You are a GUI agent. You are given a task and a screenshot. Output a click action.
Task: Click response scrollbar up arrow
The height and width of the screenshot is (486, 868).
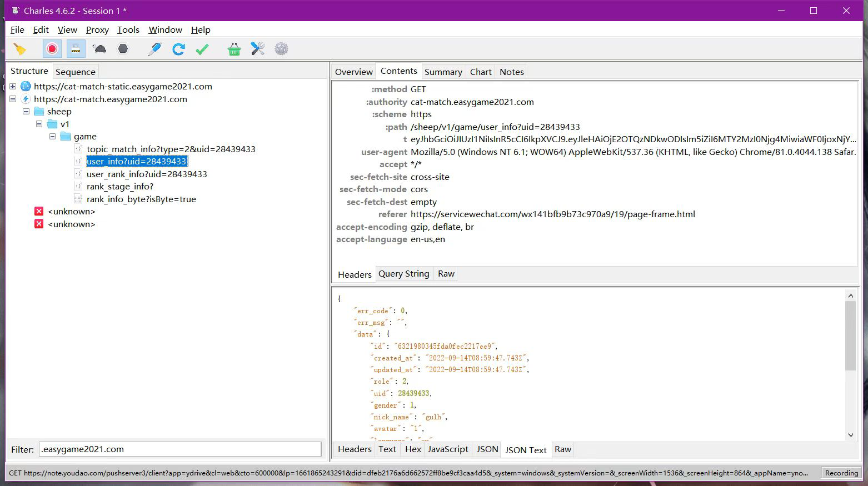pyautogui.click(x=850, y=295)
